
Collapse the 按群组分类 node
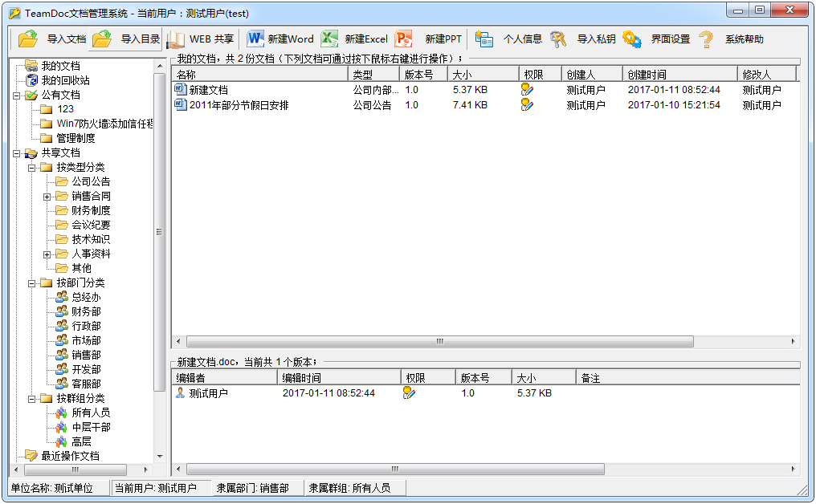pyautogui.click(x=32, y=398)
